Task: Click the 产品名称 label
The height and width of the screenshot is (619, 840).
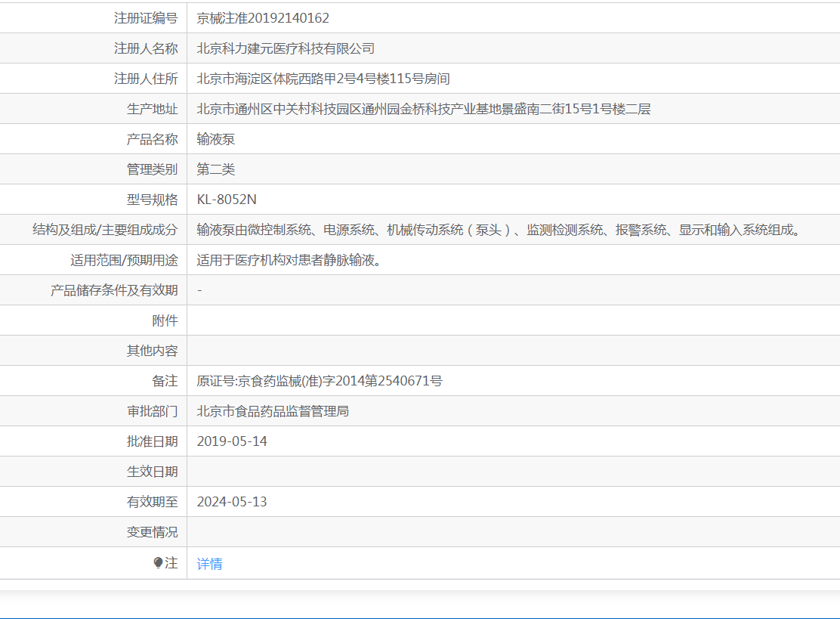Action: click(x=152, y=139)
